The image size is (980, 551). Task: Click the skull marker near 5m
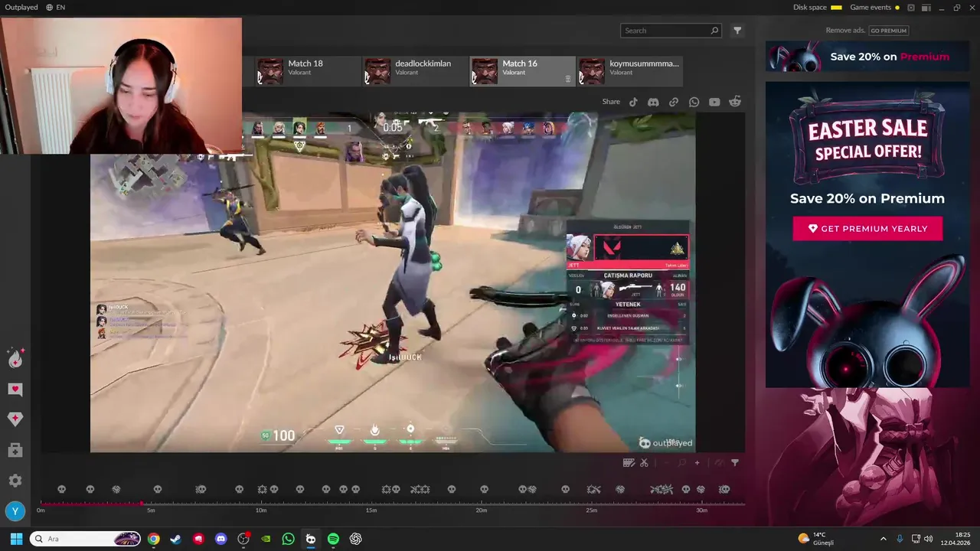(x=158, y=489)
